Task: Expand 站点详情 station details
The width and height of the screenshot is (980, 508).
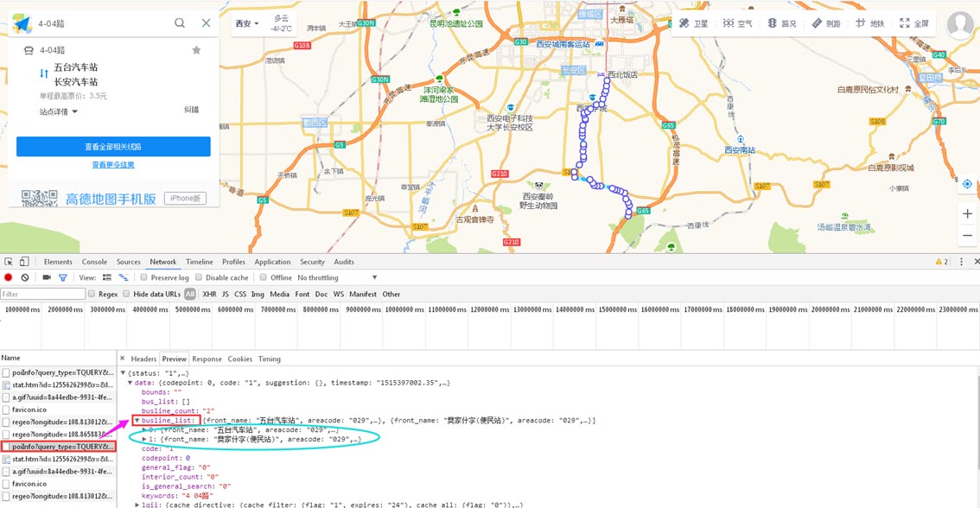Action: tap(59, 111)
